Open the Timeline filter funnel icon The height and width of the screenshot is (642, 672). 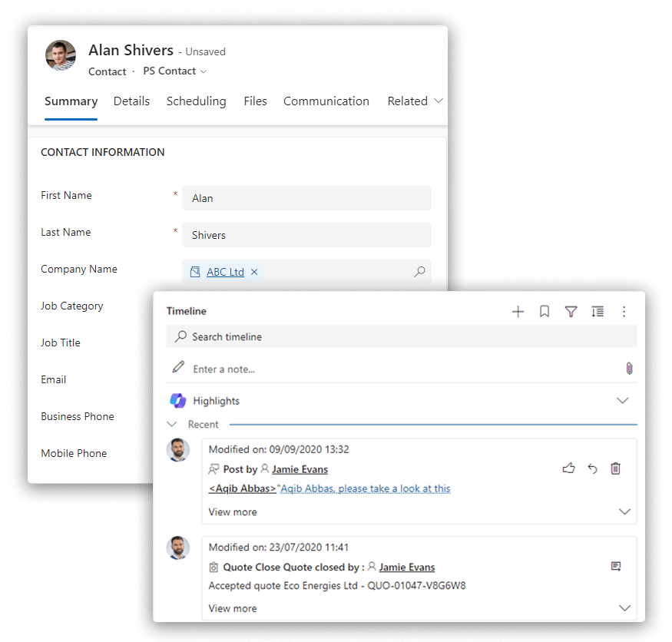pos(571,311)
